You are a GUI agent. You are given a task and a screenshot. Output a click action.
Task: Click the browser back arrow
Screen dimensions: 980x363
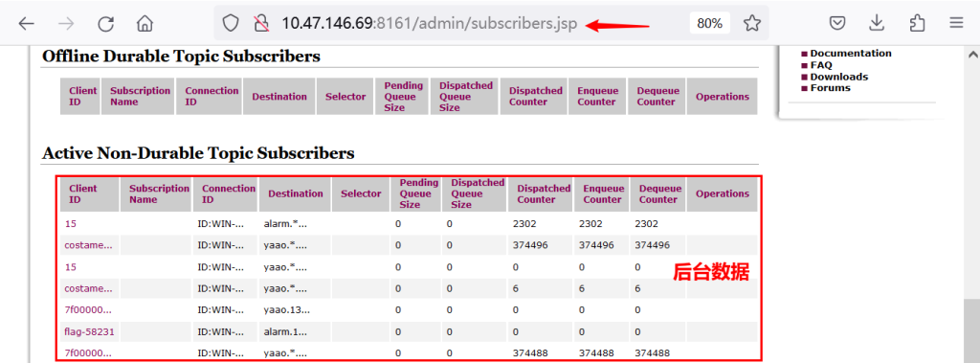coord(26,24)
